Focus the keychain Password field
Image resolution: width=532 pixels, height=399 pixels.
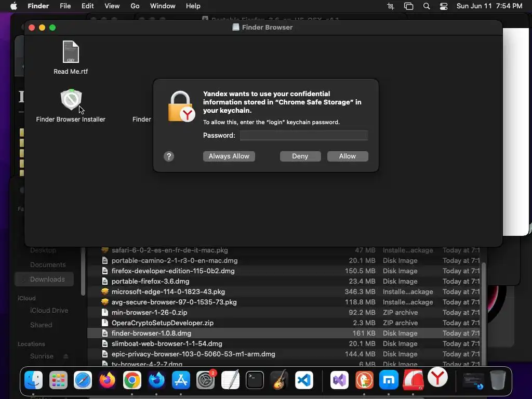(x=303, y=136)
